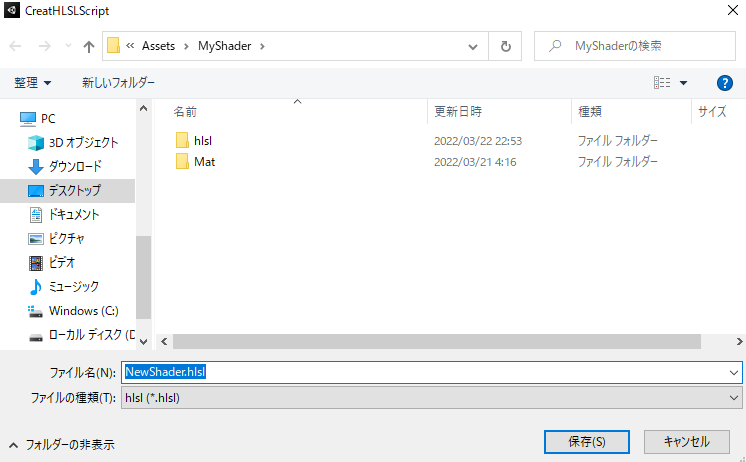746x462 pixels.
Task: Select Assets in the address bar
Action: tap(158, 46)
